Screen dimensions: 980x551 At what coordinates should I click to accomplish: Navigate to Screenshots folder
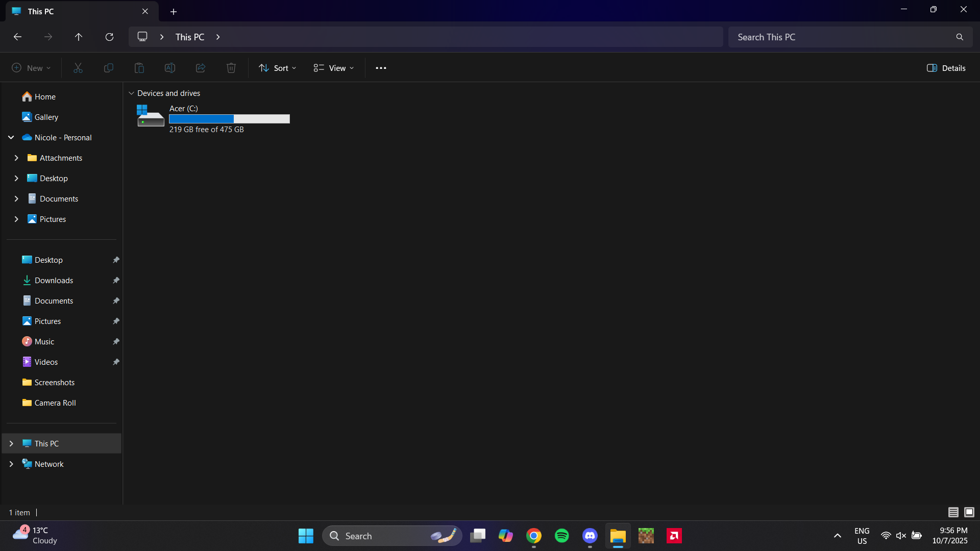point(54,382)
